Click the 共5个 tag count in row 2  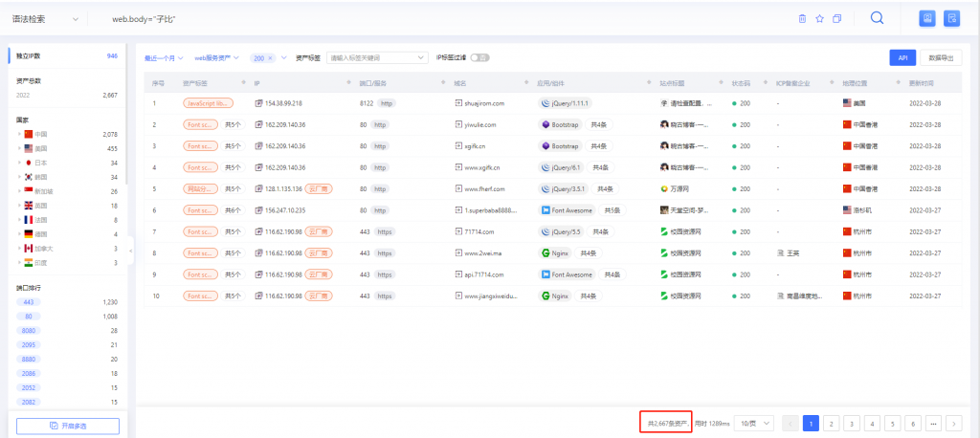coord(234,125)
